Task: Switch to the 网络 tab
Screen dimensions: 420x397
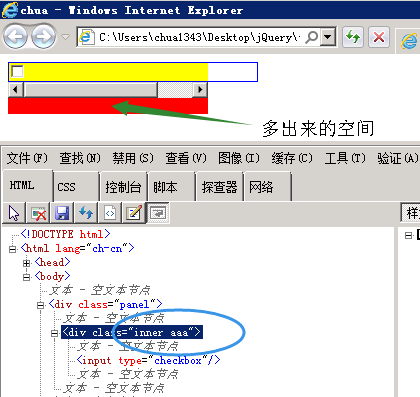Action: point(268,187)
